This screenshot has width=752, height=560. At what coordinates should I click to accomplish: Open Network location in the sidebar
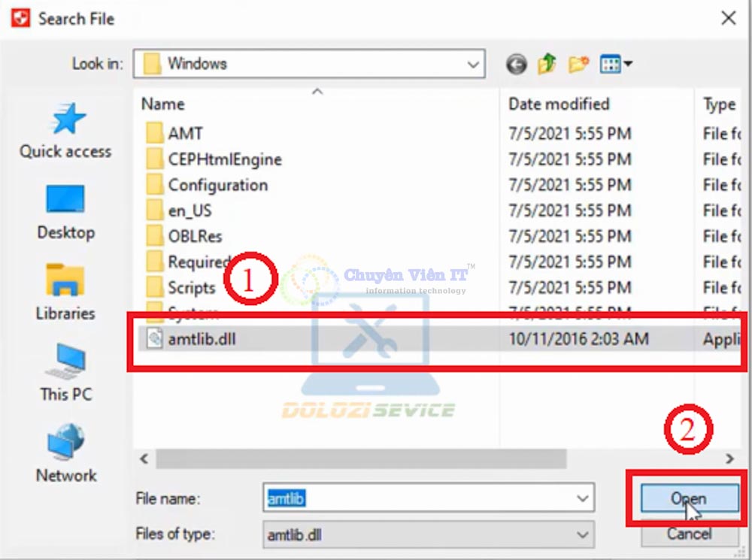click(x=66, y=455)
